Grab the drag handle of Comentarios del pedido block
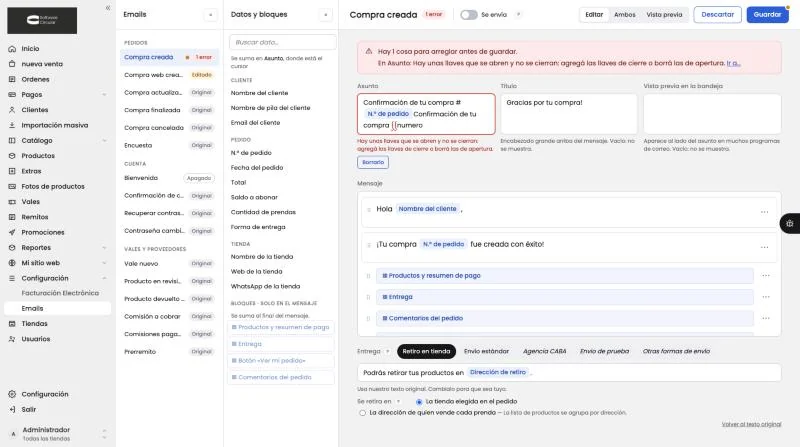The width and height of the screenshot is (800, 447). (368, 318)
